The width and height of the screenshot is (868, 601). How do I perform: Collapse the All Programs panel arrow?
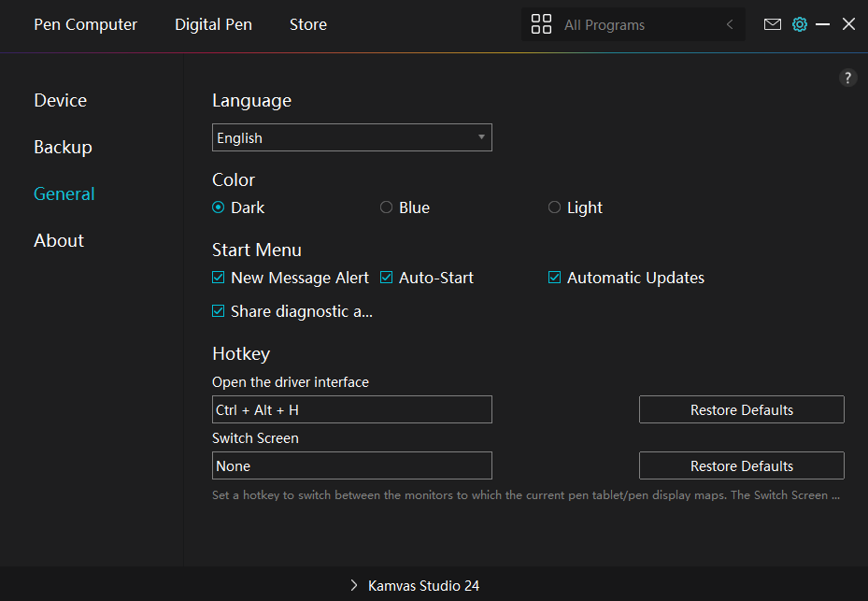[730, 24]
